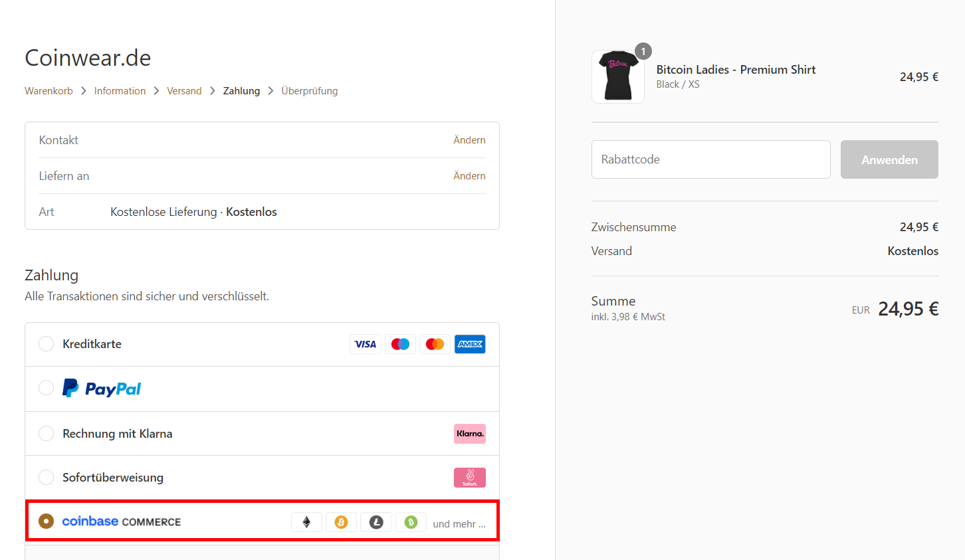The image size is (965, 560).
Task: Select Coinbase Commerce radio button
Action: 46,521
